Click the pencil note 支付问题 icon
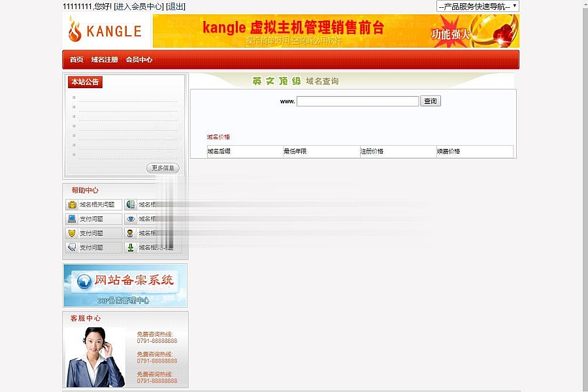Screen dimensions: 588x392 point(72,247)
